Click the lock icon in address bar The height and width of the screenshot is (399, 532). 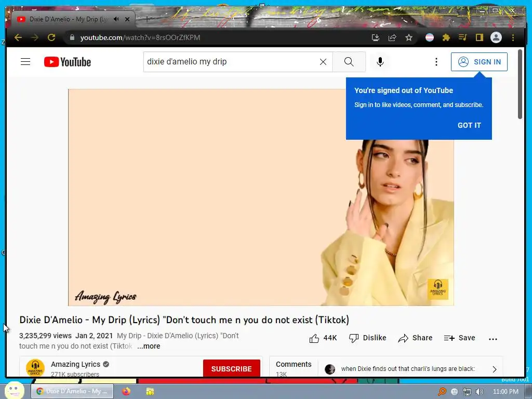72,37
